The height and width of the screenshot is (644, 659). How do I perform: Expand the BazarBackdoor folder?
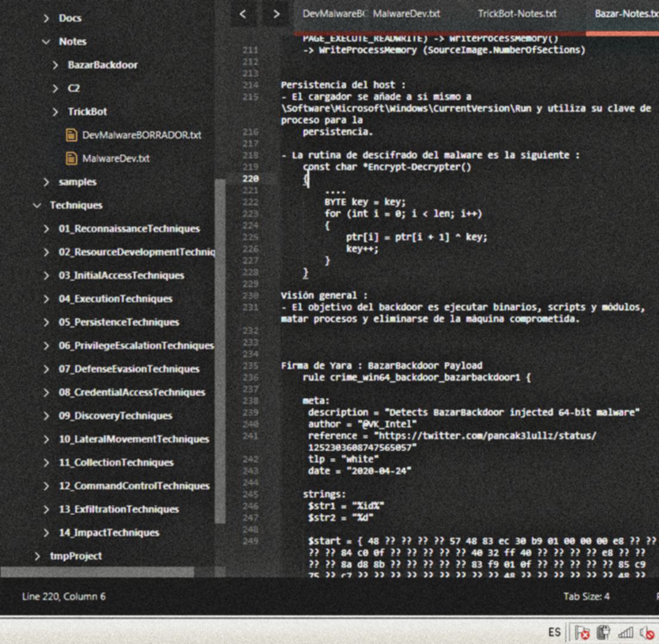click(x=55, y=65)
